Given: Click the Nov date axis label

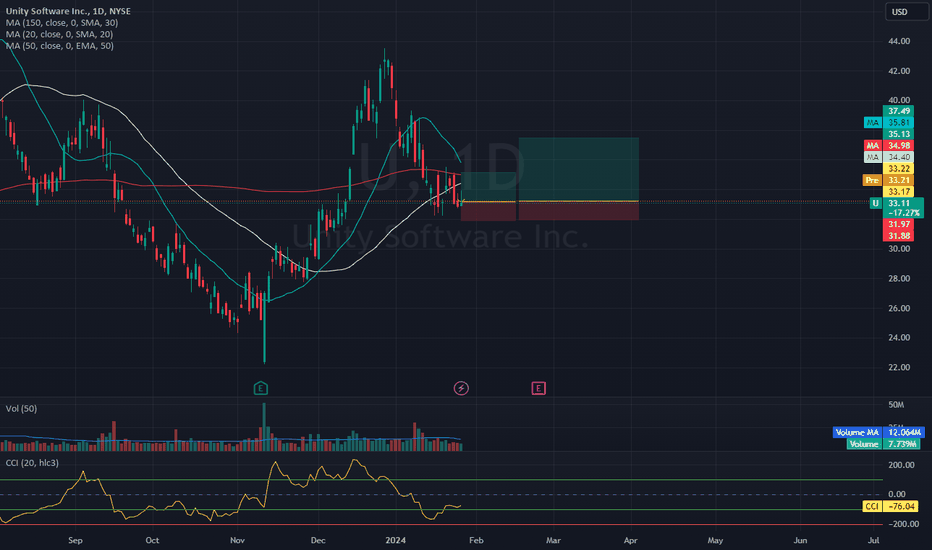Looking at the screenshot, I should 237,540.
